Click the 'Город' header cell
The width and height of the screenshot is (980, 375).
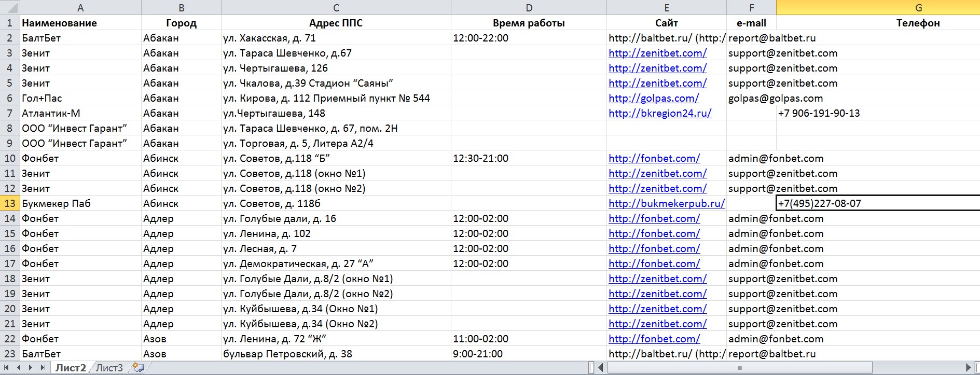[181, 23]
